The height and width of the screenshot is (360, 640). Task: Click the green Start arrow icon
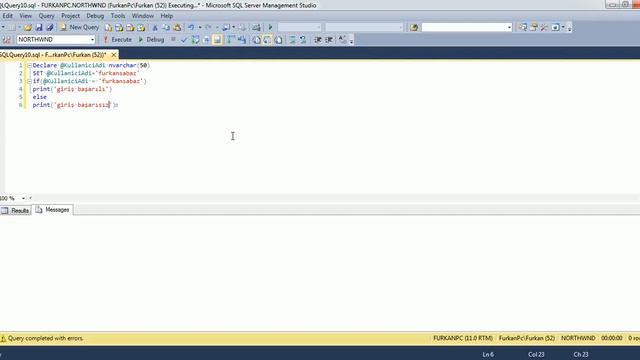coord(270,28)
